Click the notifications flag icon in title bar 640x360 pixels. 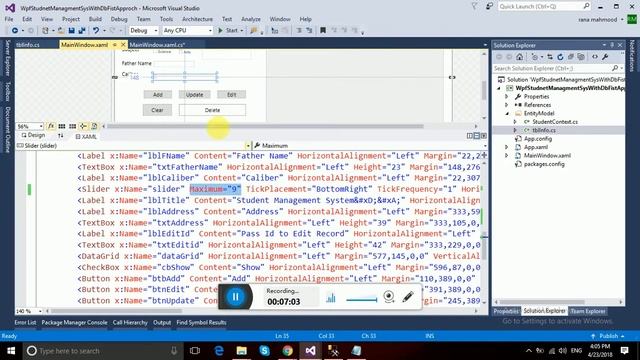point(474,6)
